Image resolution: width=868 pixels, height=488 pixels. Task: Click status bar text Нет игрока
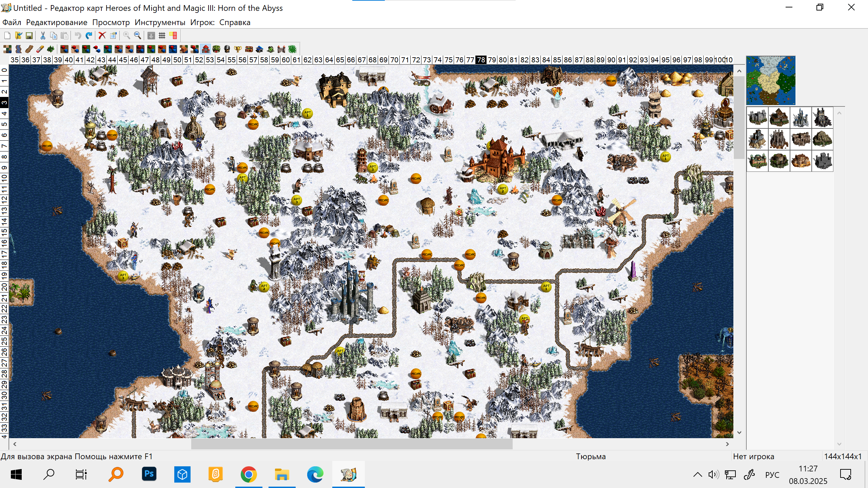click(x=754, y=456)
